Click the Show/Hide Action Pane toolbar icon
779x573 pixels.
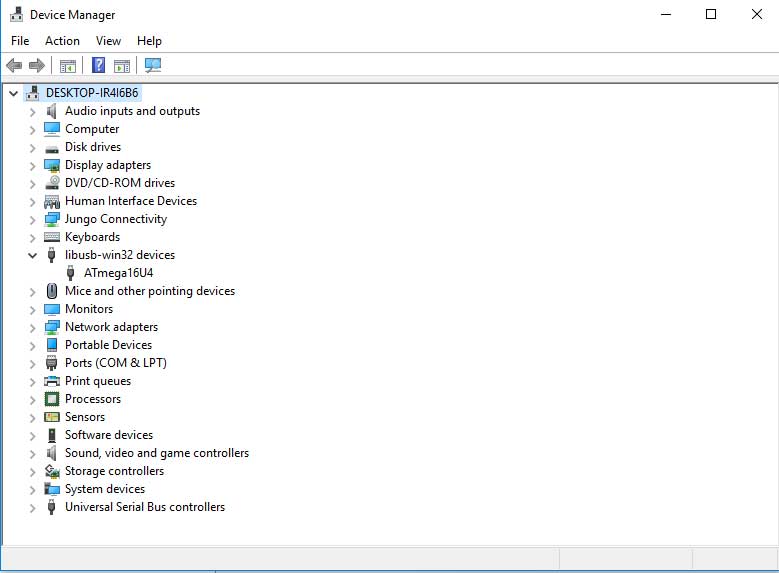click(122, 66)
